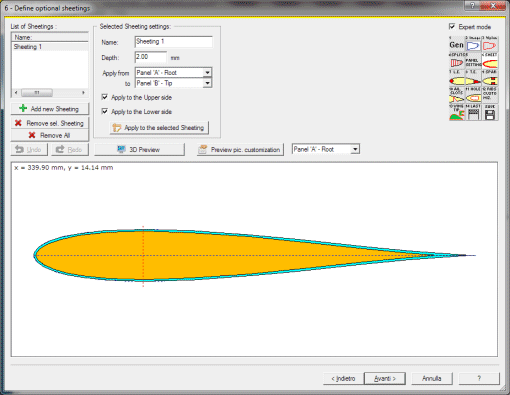Open the Wing Tip step icon
The width and height of the screenshot is (510, 395).
pos(456,113)
